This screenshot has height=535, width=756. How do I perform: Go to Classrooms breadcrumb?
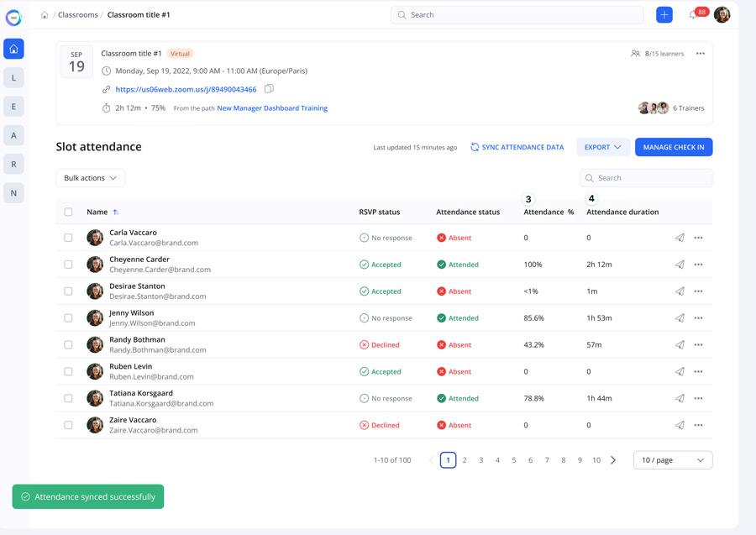click(x=77, y=15)
